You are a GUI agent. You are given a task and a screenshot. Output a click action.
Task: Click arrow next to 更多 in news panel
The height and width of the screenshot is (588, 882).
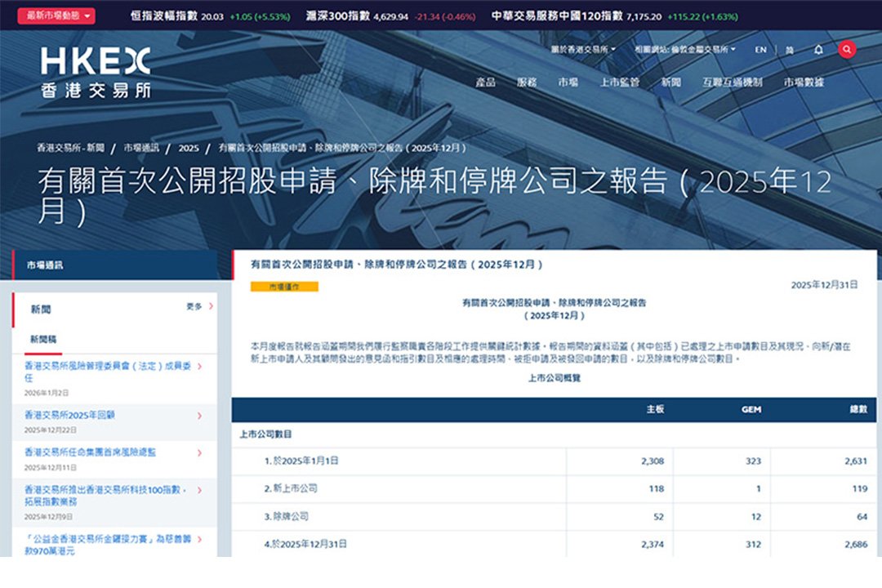[211, 306]
